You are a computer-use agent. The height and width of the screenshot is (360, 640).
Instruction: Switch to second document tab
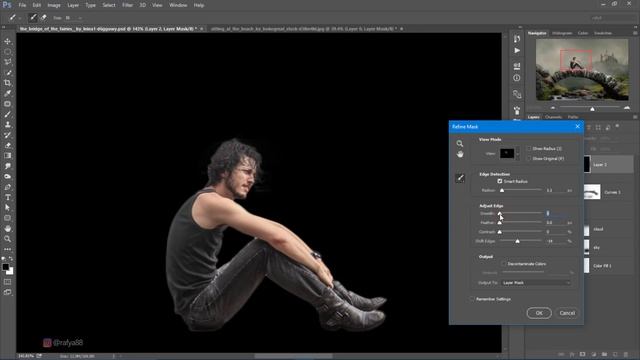click(303, 29)
